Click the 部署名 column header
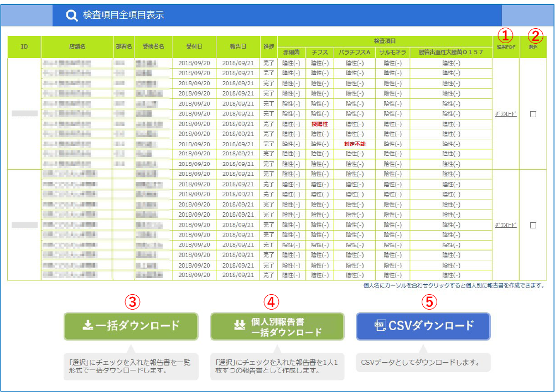This screenshot has width=555, height=392. [124, 46]
